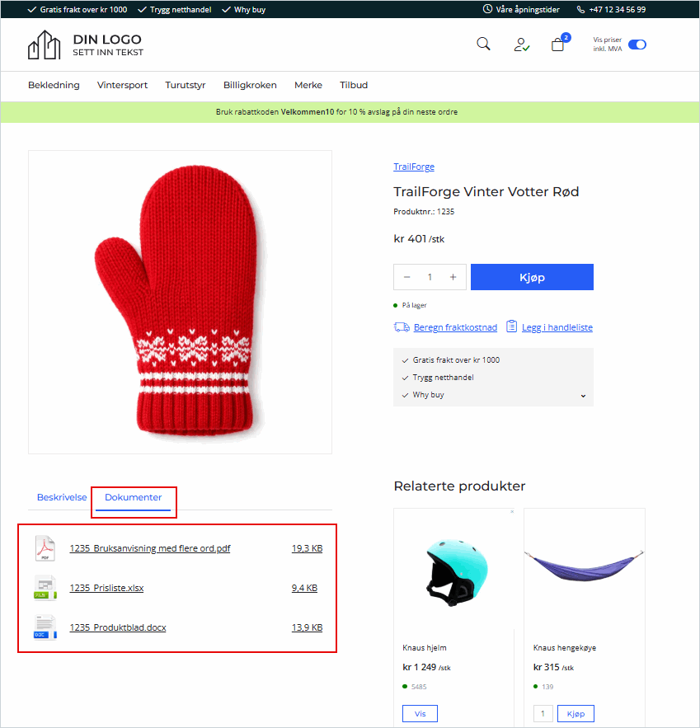
Task: Open the shopping cart with 2 items
Action: 557,45
